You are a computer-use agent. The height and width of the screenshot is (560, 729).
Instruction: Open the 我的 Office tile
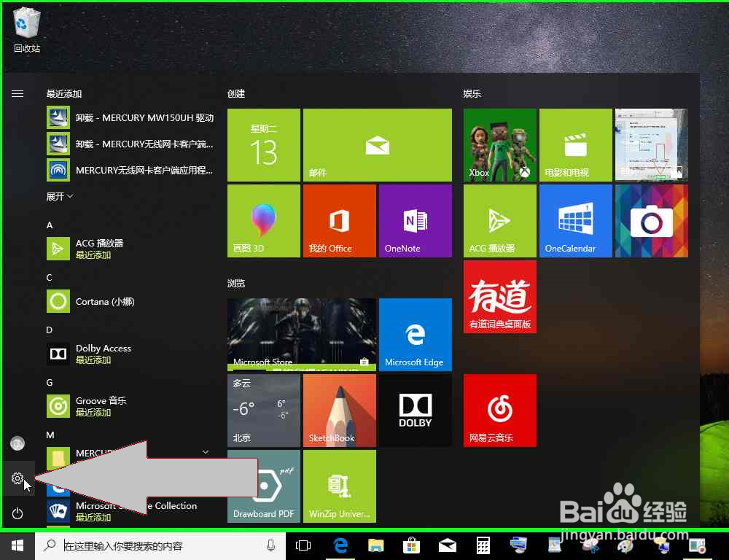point(340,221)
